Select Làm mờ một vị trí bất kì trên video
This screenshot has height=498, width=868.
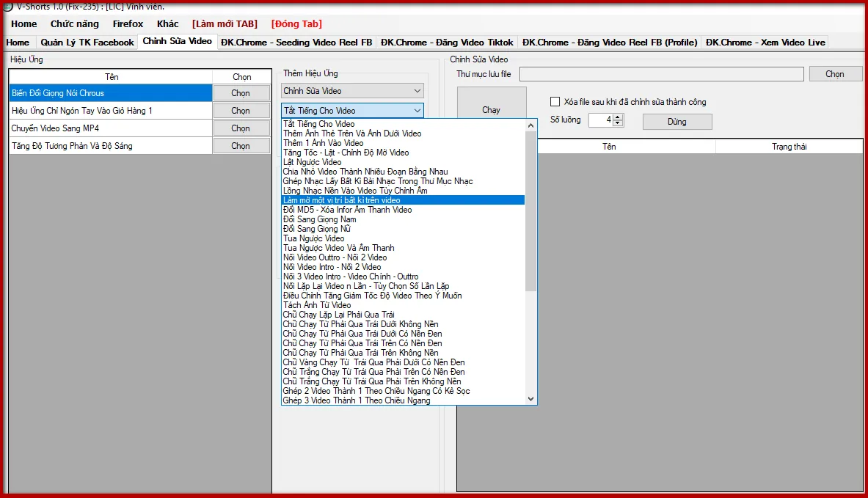click(x=403, y=200)
